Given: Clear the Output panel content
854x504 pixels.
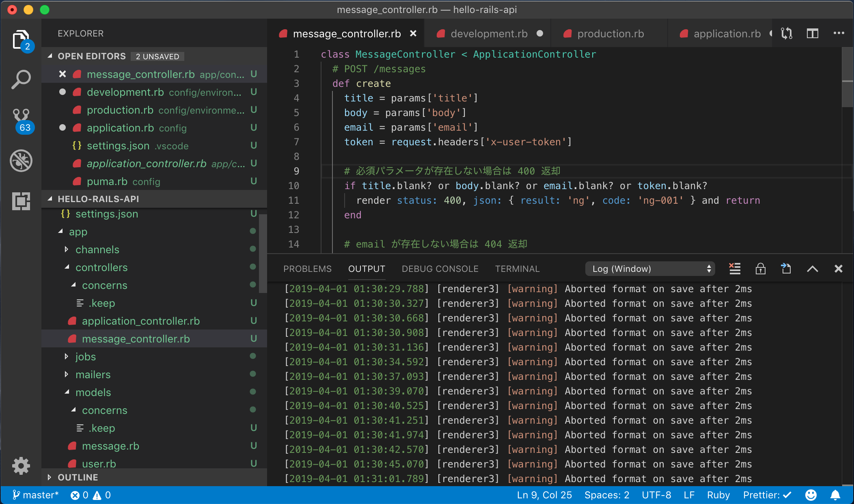Looking at the screenshot, I should 735,268.
